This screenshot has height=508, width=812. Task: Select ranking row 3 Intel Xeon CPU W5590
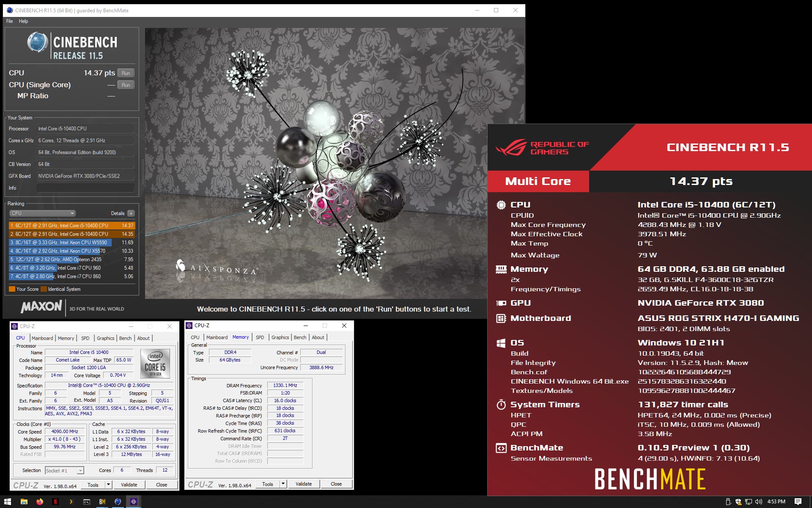point(72,243)
